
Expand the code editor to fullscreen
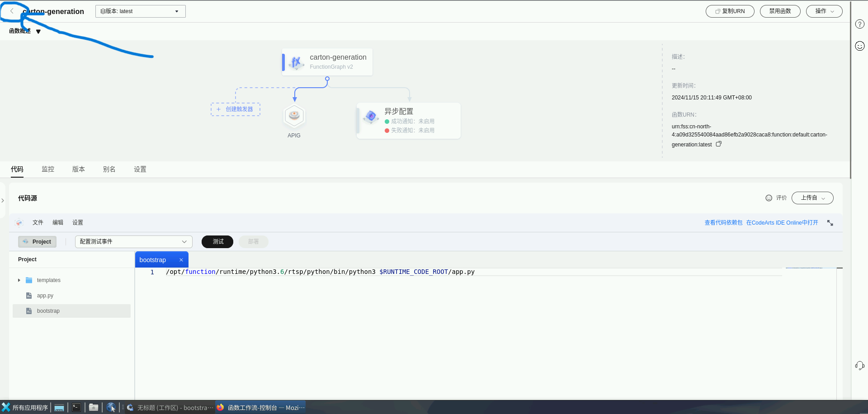click(830, 223)
